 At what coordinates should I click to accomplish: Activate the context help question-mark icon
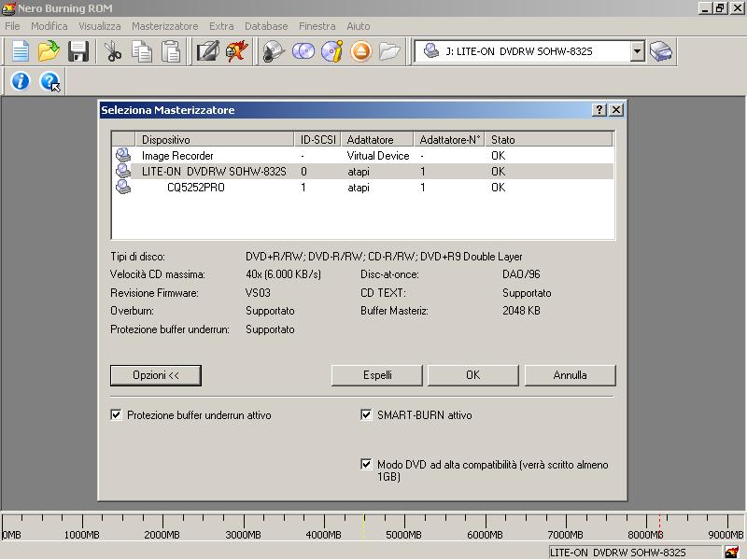49,81
